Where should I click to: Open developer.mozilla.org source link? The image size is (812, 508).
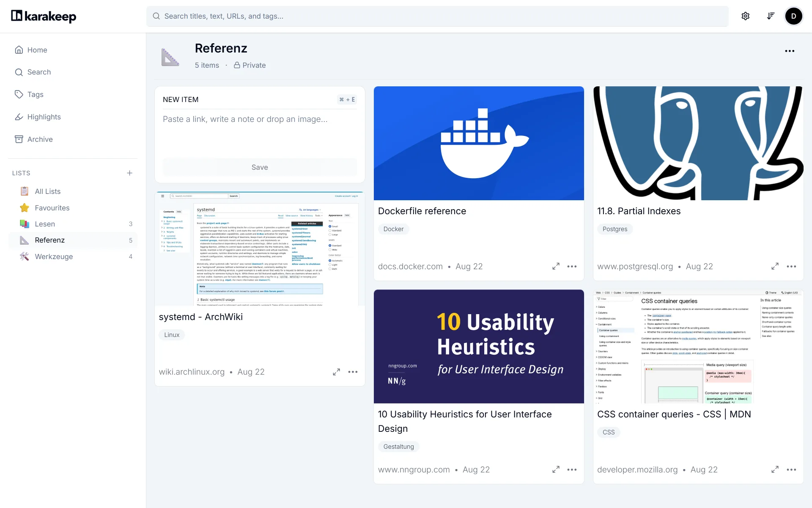pyautogui.click(x=637, y=469)
